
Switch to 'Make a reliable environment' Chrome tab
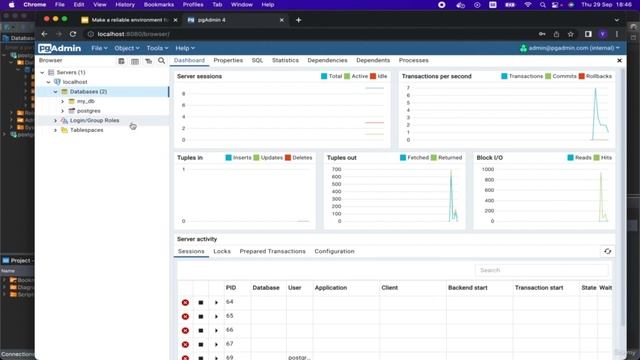pos(129,20)
